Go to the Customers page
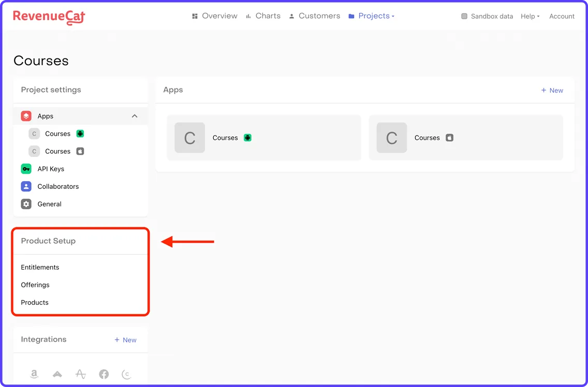 [315, 16]
